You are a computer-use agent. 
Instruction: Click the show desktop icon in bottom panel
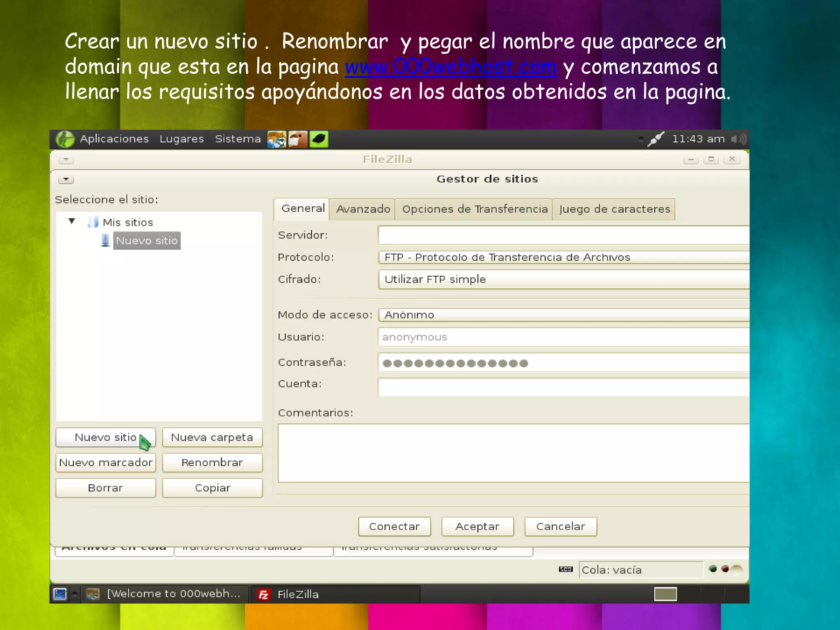point(60,594)
